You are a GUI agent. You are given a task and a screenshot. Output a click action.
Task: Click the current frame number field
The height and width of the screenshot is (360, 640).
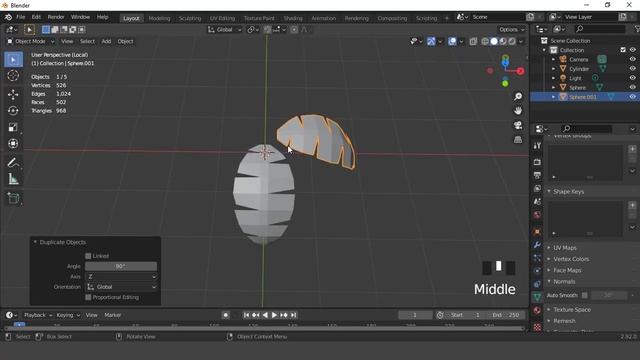coord(415,315)
